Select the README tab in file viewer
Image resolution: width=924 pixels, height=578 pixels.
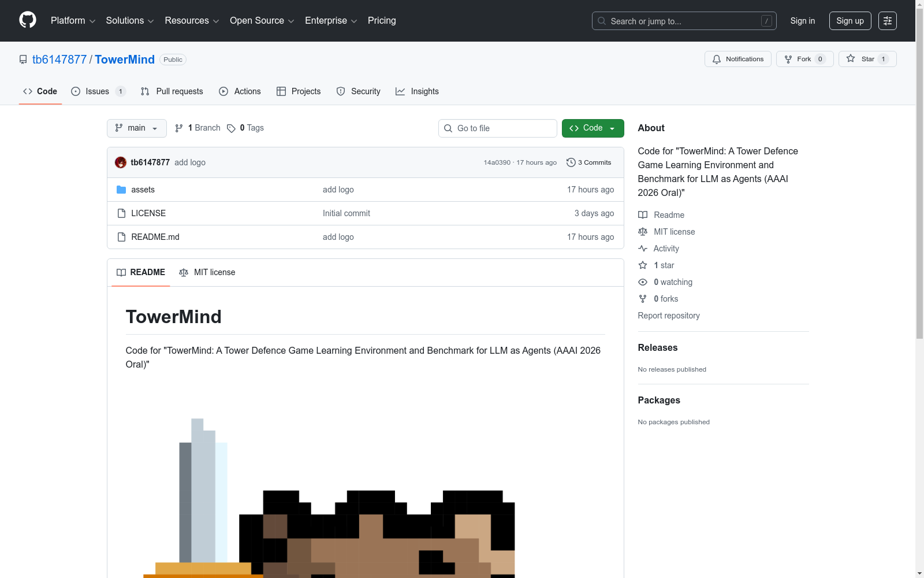[x=141, y=272]
